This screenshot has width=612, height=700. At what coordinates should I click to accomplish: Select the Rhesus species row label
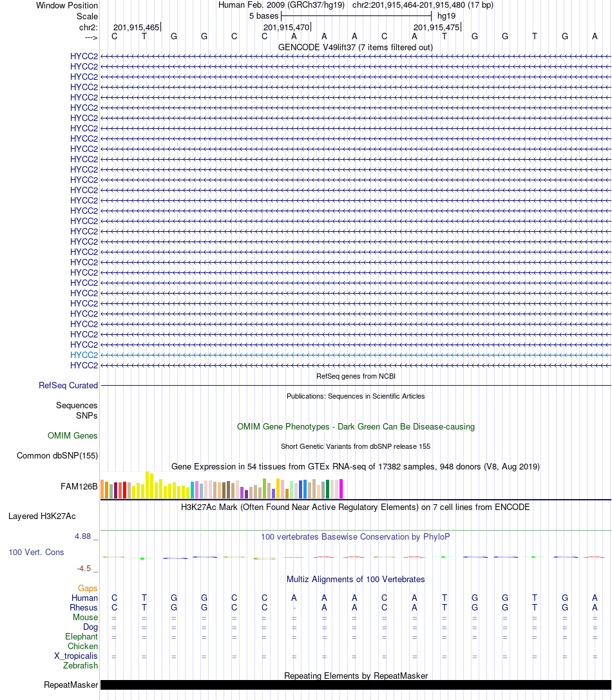pos(84,607)
